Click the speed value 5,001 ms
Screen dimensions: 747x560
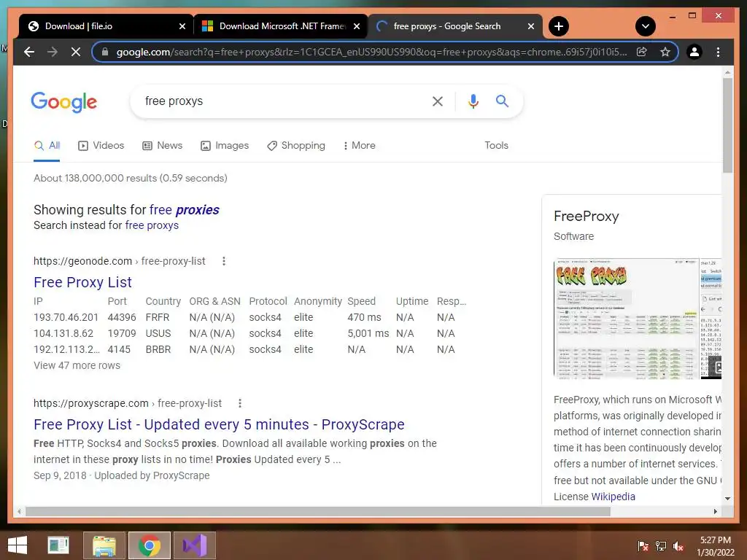click(x=368, y=333)
